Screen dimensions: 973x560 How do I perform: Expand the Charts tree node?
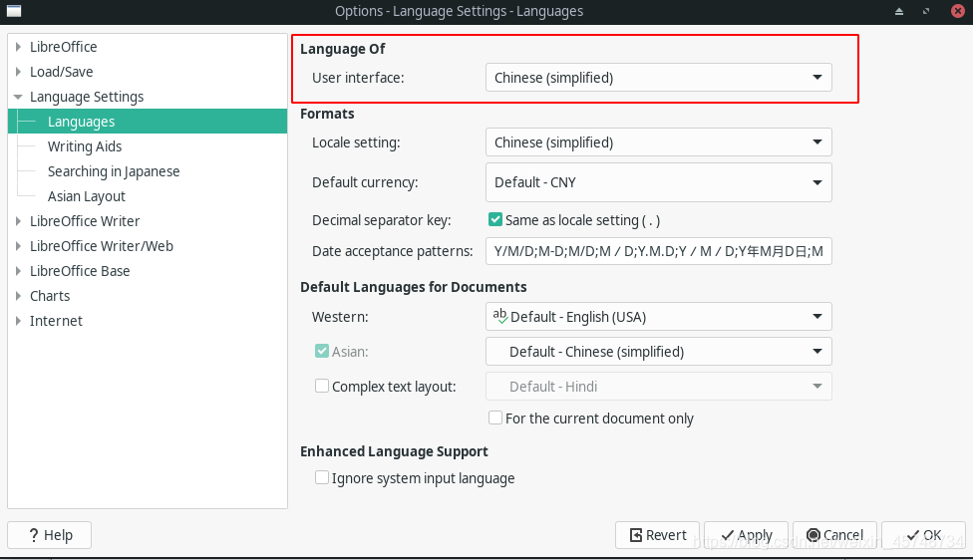18,296
